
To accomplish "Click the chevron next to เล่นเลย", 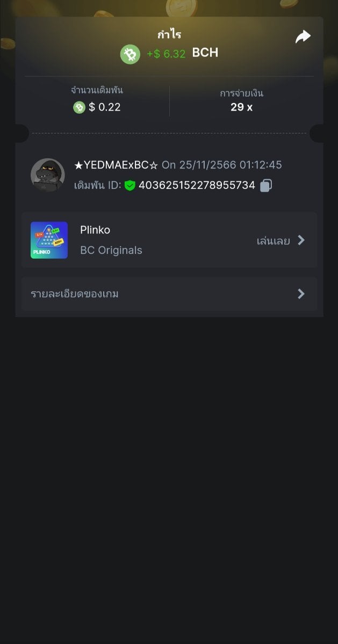I will click(301, 240).
